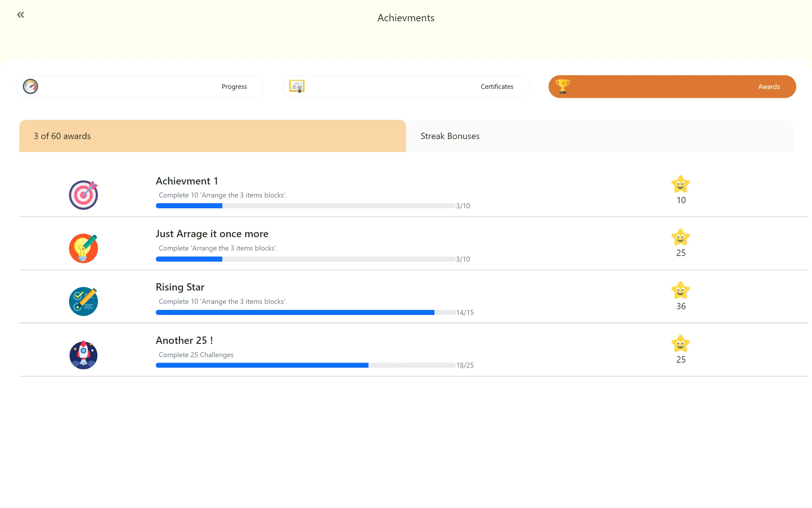
Task: Click the star icon in Another 25 row
Action: pos(680,344)
